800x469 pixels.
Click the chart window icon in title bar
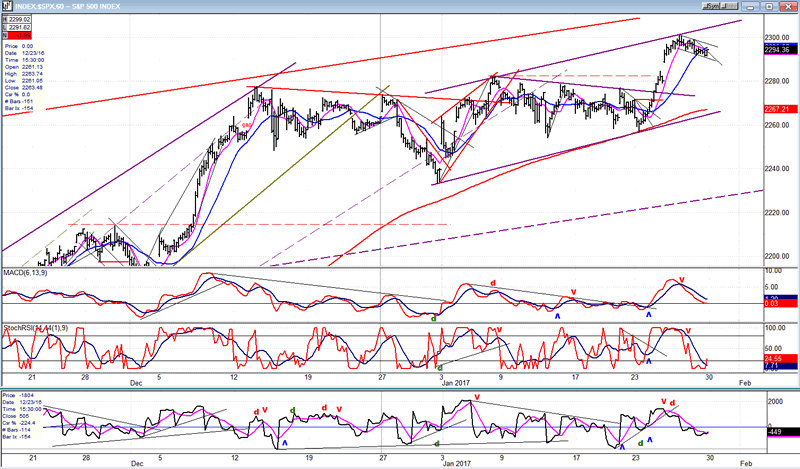(6, 6)
